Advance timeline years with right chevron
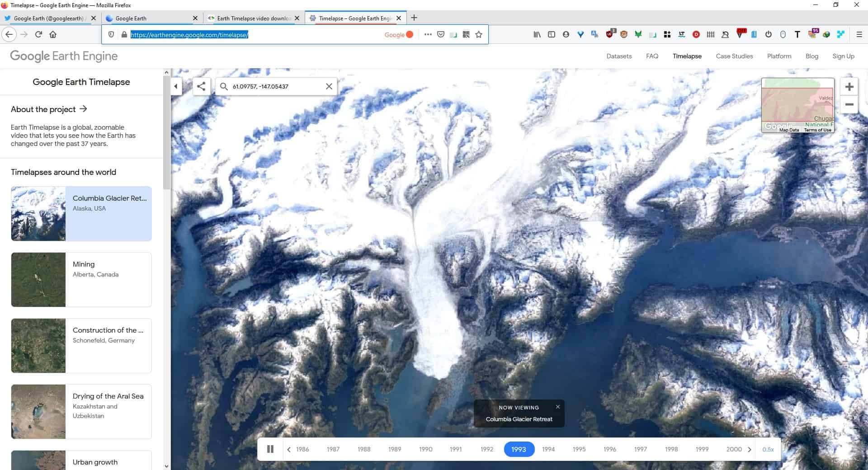Screen dimensions: 868x470 click(x=750, y=449)
